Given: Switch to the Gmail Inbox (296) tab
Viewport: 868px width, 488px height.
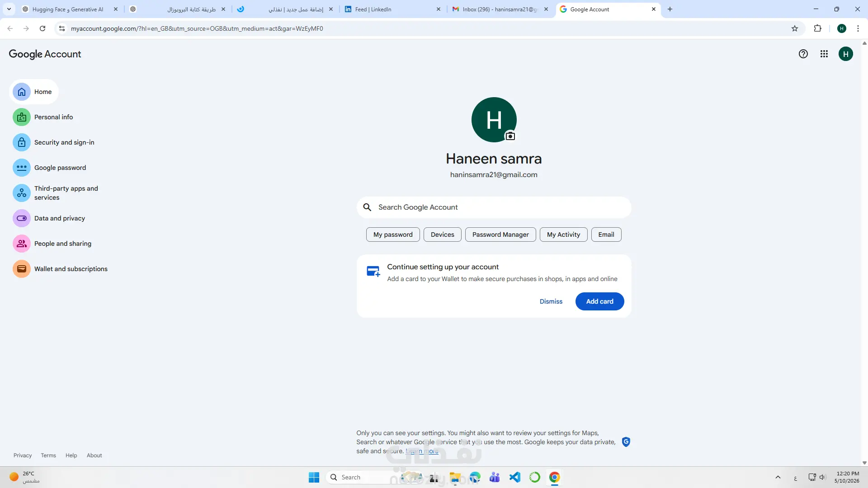Looking at the screenshot, I should pyautogui.click(x=500, y=9).
